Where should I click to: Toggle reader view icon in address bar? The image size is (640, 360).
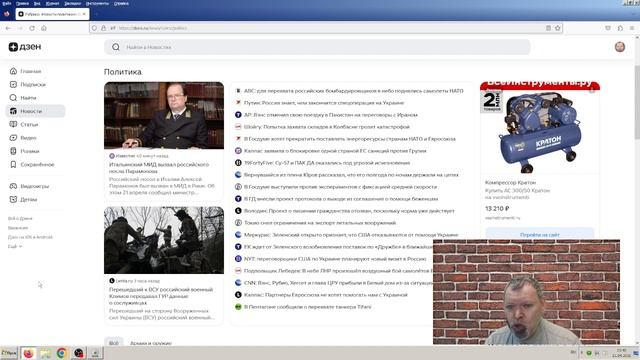tap(548, 28)
